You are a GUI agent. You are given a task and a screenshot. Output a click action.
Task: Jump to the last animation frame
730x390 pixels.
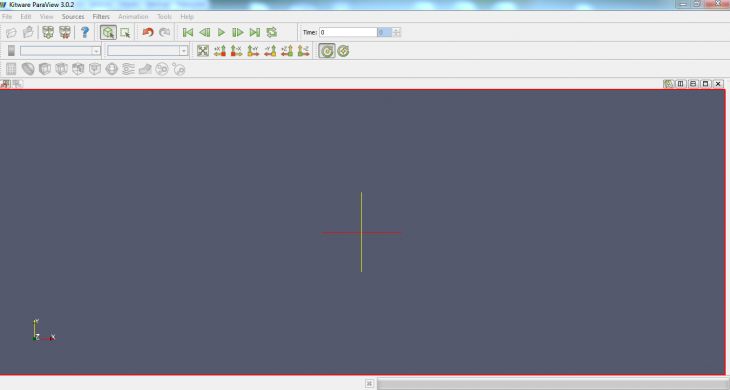coord(255,32)
